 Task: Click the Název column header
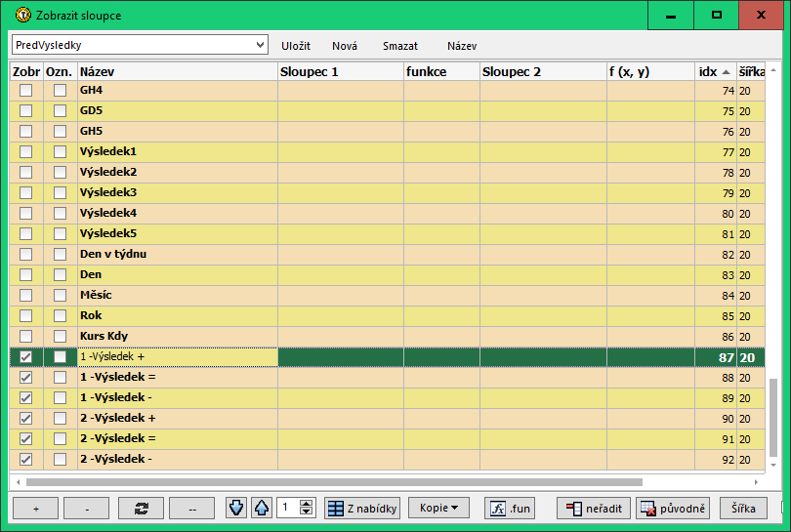[x=178, y=71]
